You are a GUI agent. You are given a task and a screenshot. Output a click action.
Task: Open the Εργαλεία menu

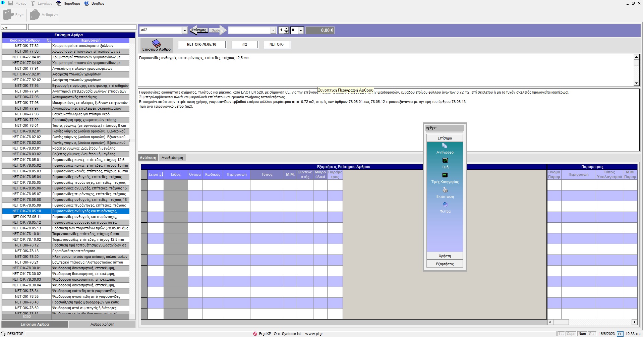(45, 3)
